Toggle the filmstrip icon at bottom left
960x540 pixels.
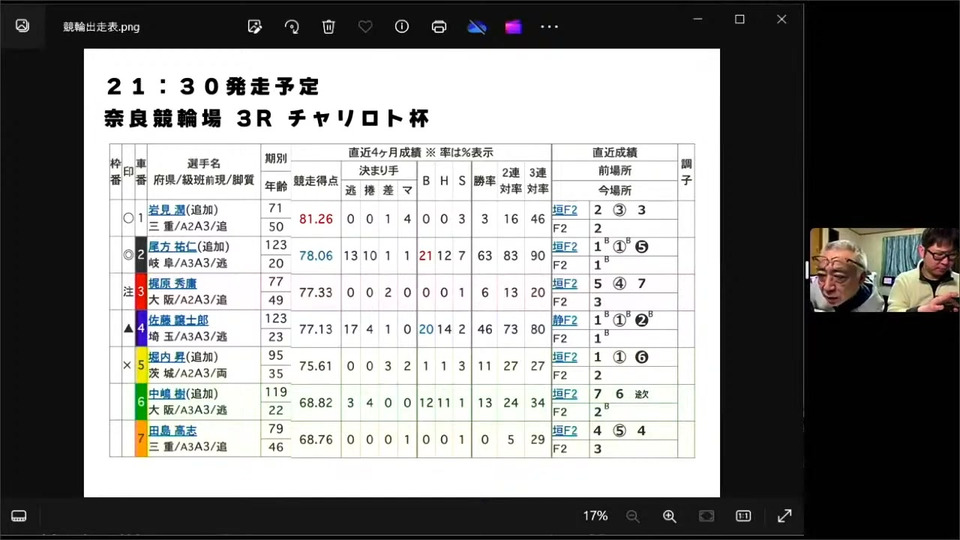pos(19,516)
